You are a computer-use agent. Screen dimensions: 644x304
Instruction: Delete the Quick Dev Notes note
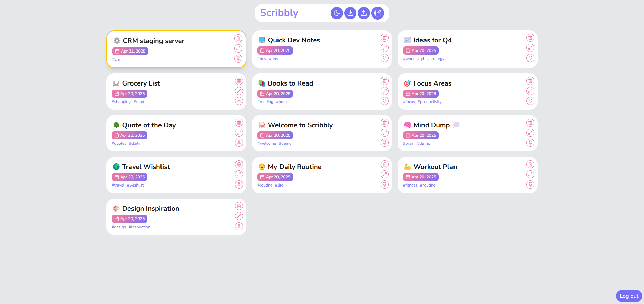(385, 38)
